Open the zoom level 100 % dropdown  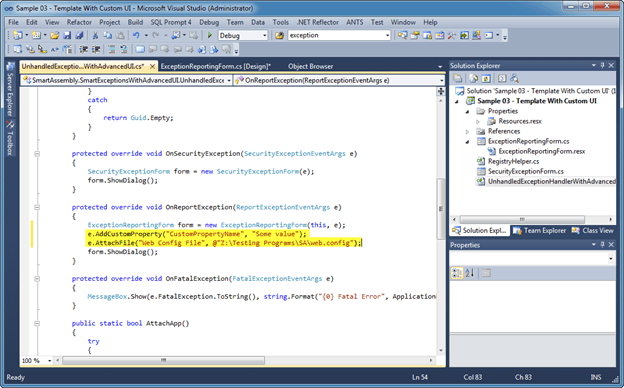49,361
